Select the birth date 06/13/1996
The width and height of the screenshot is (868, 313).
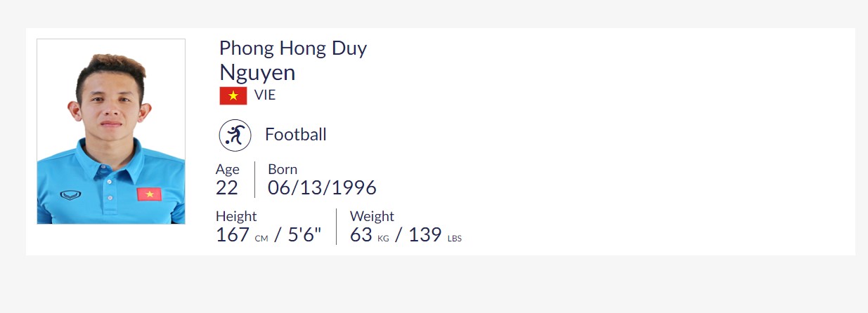point(322,188)
